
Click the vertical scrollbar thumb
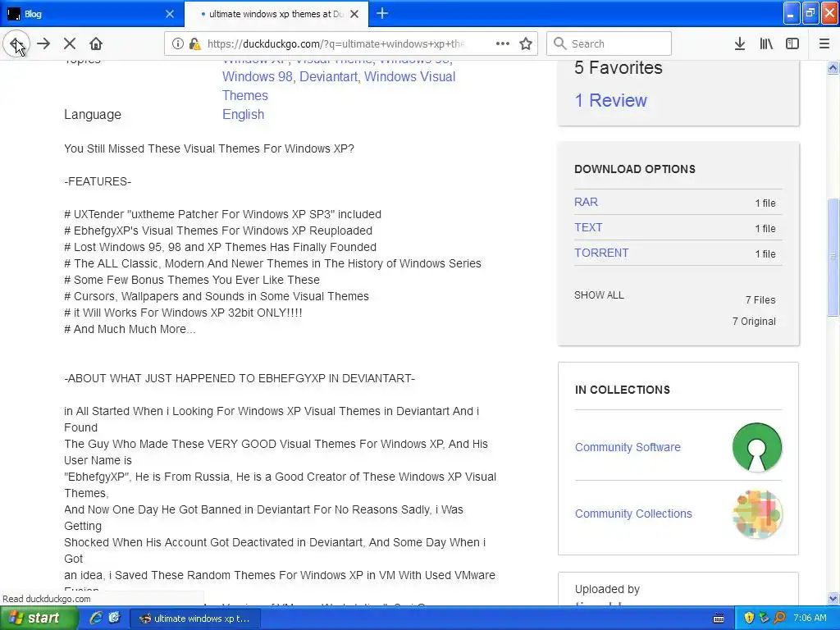833,257
